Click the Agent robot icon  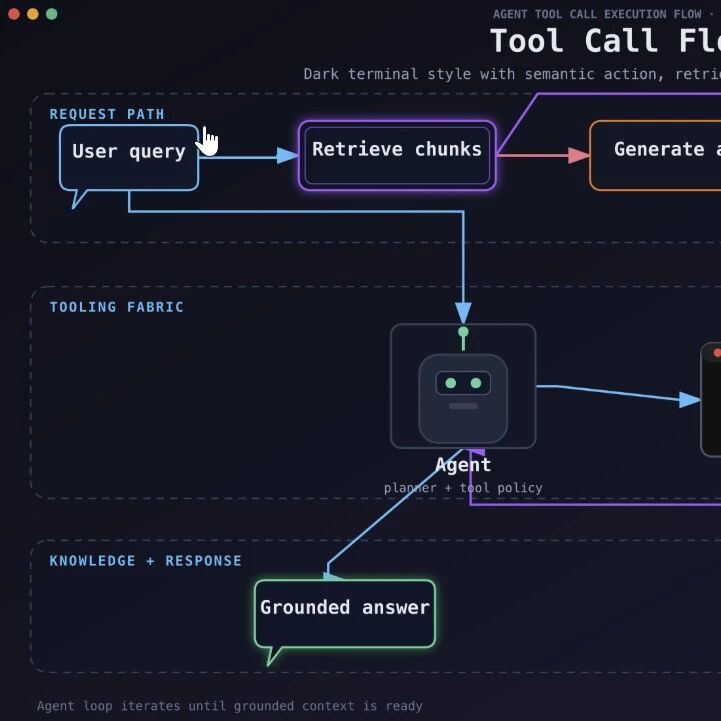463,386
